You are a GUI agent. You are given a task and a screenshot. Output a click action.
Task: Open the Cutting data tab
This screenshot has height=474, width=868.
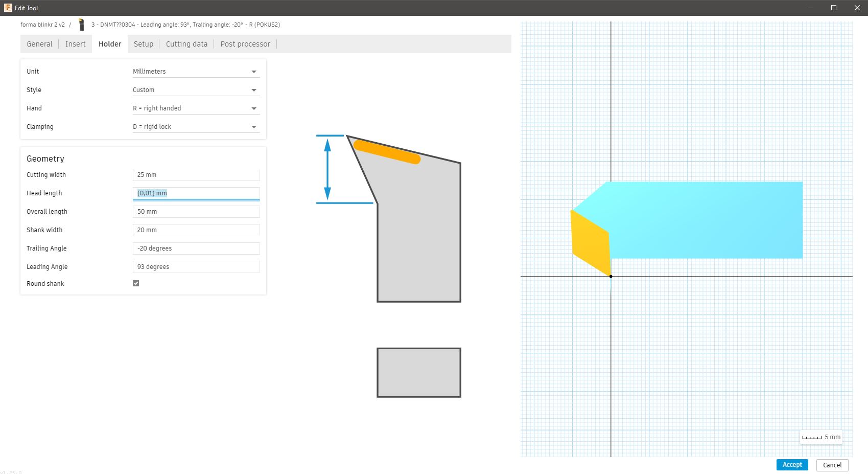(x=186, y=44)
